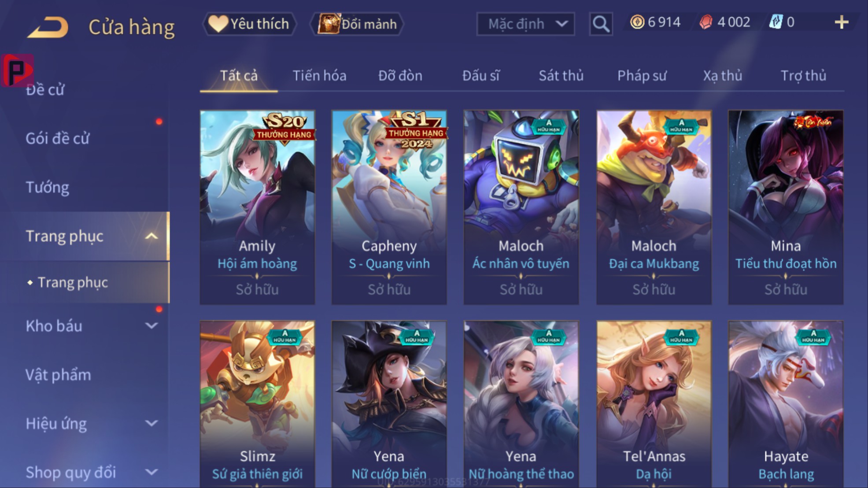Tap the blue voucher currency icon
Screen dimensions: 868x488
(x=776, y=22)
